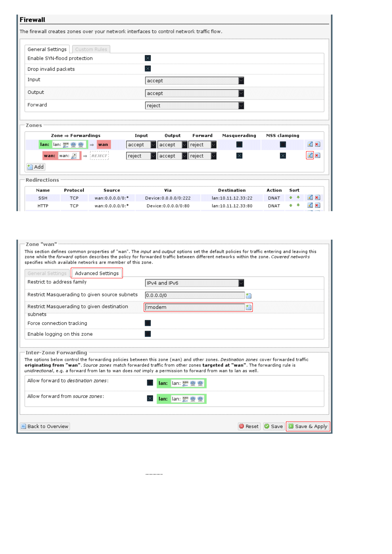The image size is (392, 554).
Task: Delete the SSH redirection rule
Action: click(317, 197)
